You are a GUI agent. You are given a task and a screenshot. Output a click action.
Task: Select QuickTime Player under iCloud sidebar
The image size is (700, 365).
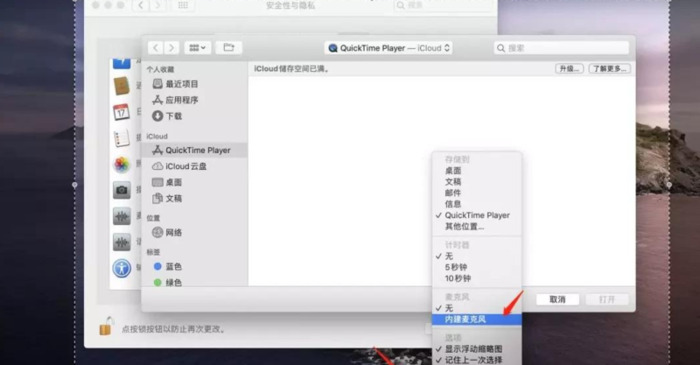[194, 150]
